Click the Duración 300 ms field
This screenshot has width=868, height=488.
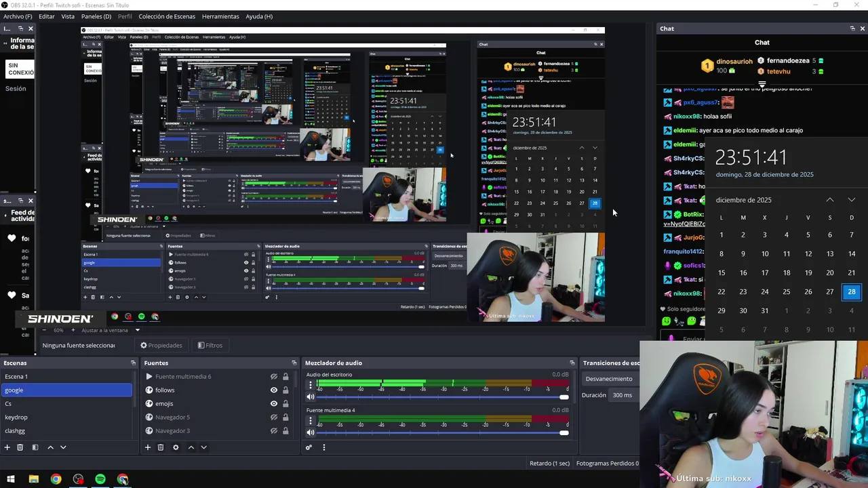pyautogui.click(x=624, y=395)
